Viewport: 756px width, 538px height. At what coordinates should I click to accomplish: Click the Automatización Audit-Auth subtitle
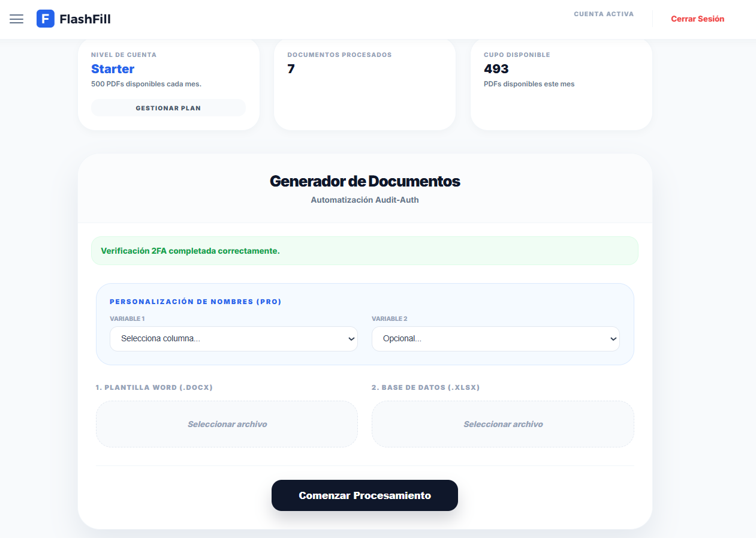[365, 200]
